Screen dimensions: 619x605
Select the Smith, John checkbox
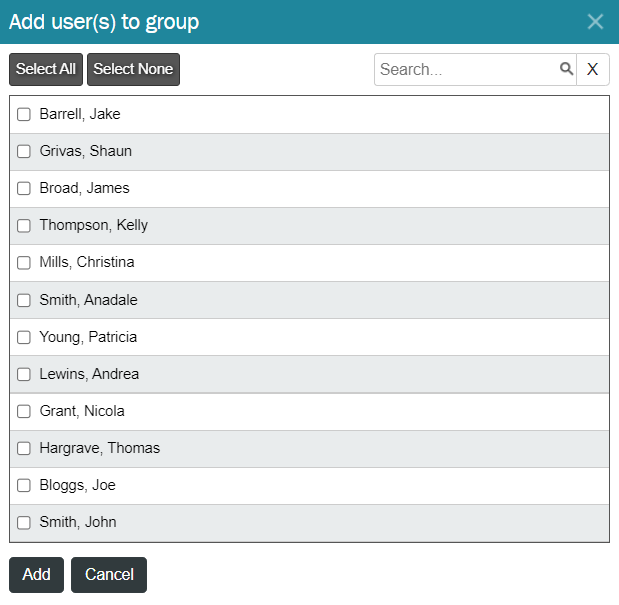(x=24, y=523)
